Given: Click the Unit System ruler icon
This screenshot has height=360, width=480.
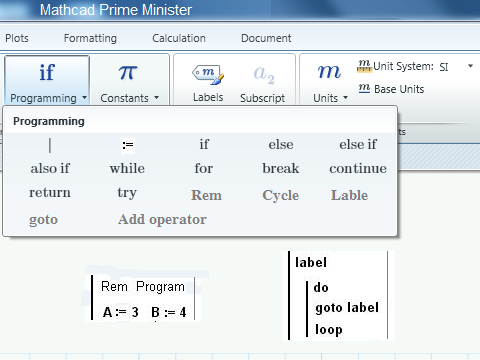Looking at the screenshot, I should coord(364,66).
